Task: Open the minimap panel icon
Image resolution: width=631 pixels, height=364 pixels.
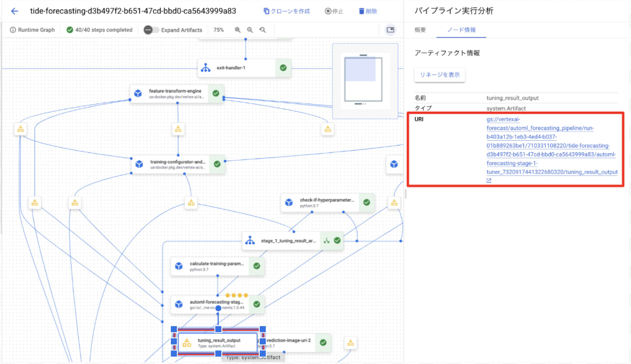Action: [390, 30]
